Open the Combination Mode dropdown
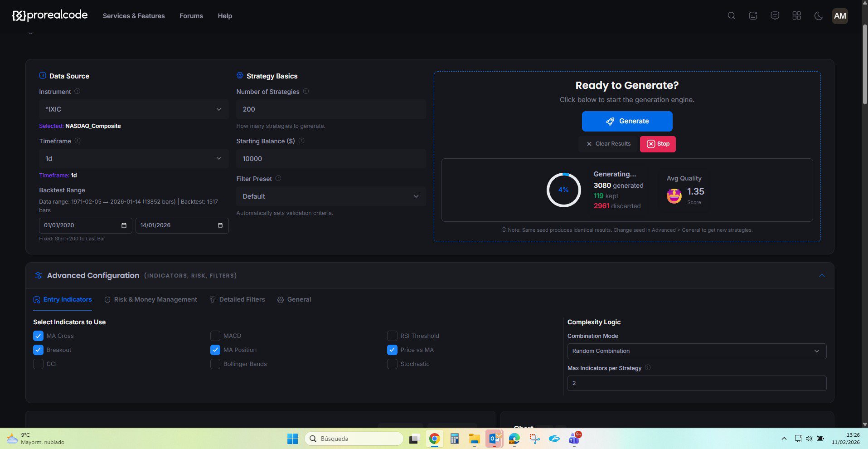Image resolution: width=868 pixels, height=449 pixels. [697, 351]
